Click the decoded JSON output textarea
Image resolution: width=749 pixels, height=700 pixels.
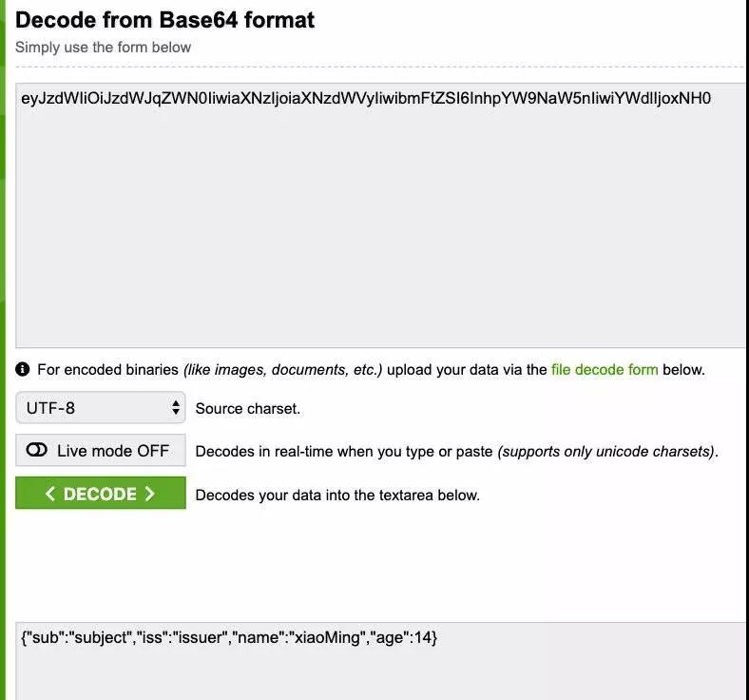click(381, 661)
